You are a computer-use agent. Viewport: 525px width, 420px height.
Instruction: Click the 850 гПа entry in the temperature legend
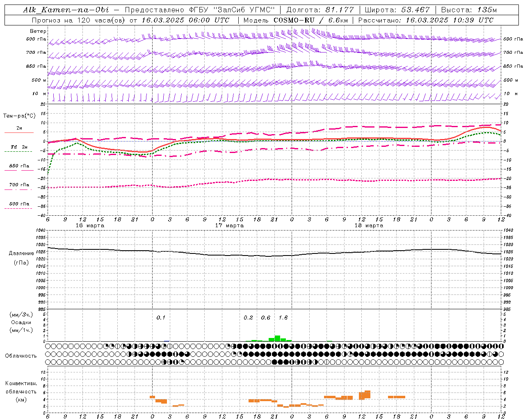19,166
